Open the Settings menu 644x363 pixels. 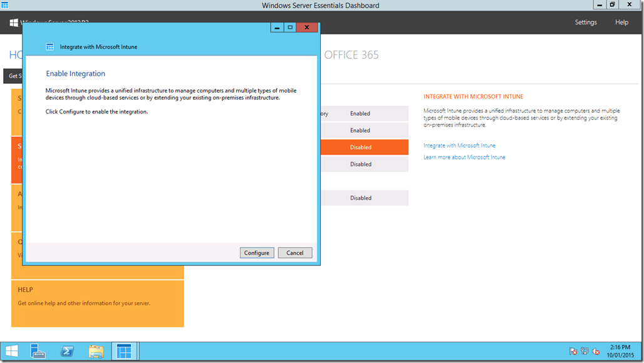[x=586, y=22]
